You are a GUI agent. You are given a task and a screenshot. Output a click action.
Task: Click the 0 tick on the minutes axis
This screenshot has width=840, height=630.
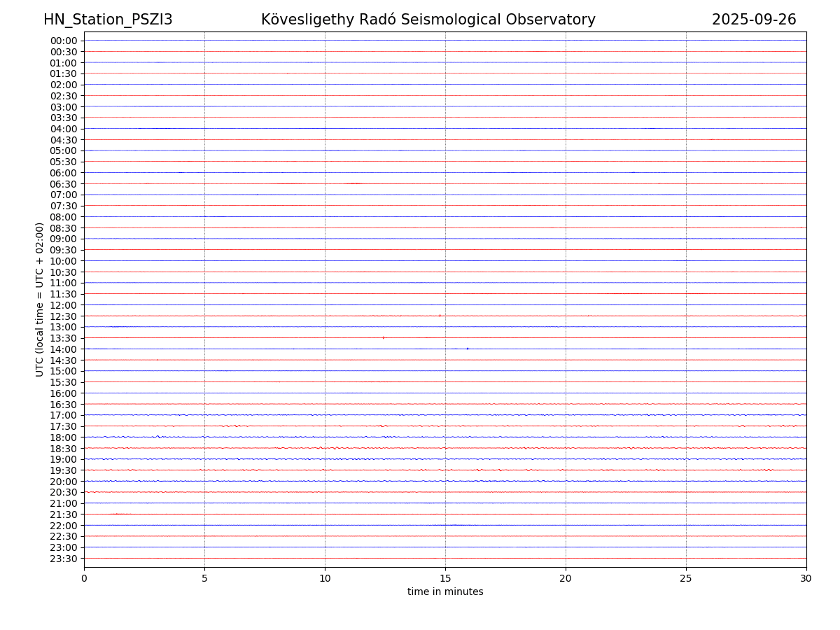(x=84, y=579)
